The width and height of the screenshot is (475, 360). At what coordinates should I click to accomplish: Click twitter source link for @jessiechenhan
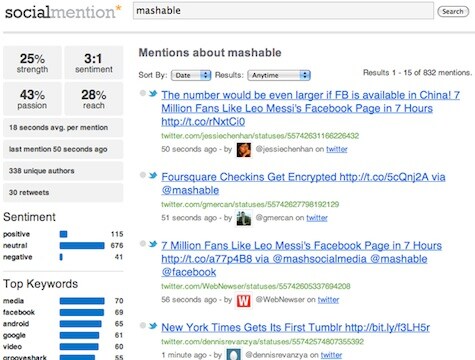click(337, 149)
